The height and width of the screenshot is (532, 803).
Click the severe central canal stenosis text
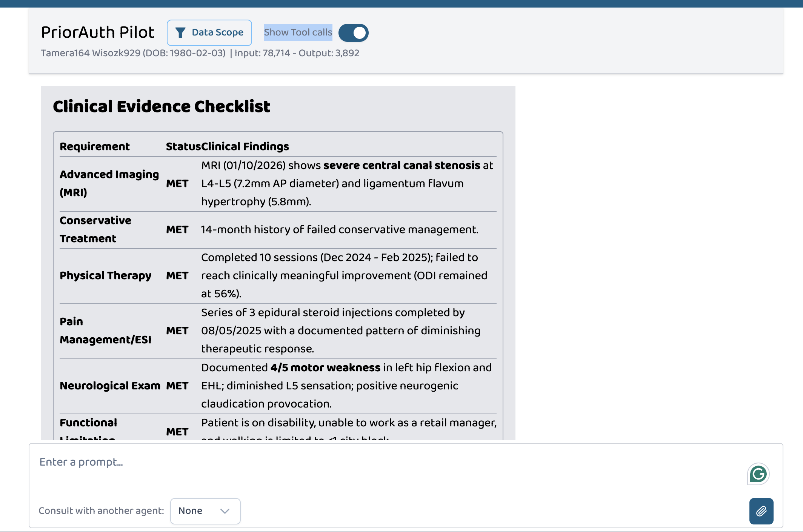click(x=401, y=165)
